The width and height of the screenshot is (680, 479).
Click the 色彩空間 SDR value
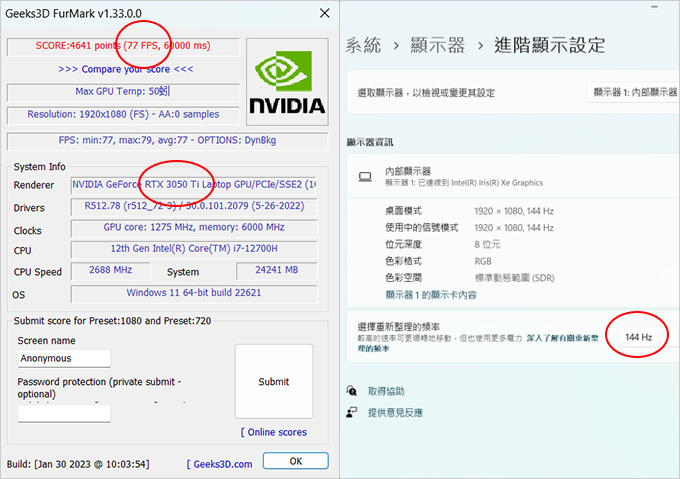coord(514,278)
